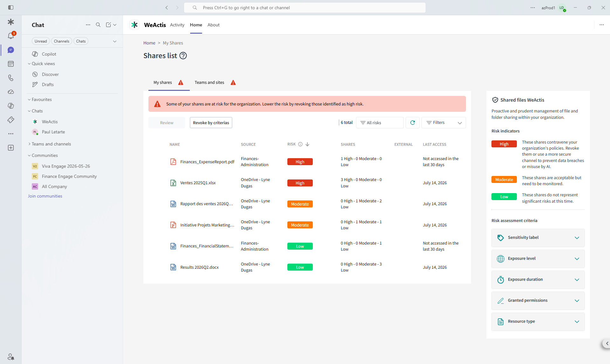Expand Exposure level criteria
This screenshot has height=364, width=610.
[x=538, y=259]
